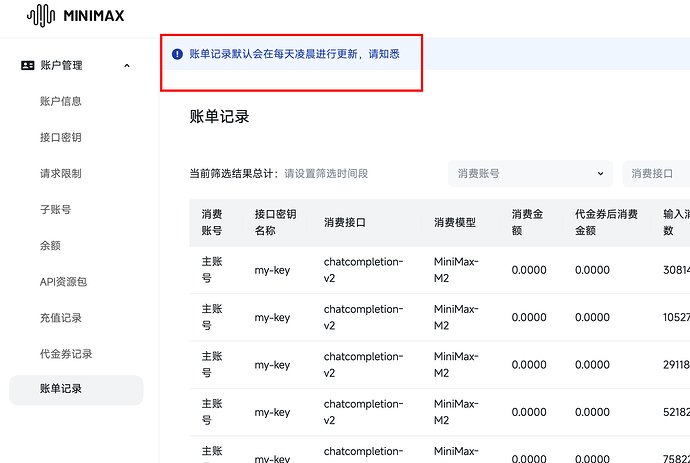Go to 请求限制 page

(x=61, y=173)
